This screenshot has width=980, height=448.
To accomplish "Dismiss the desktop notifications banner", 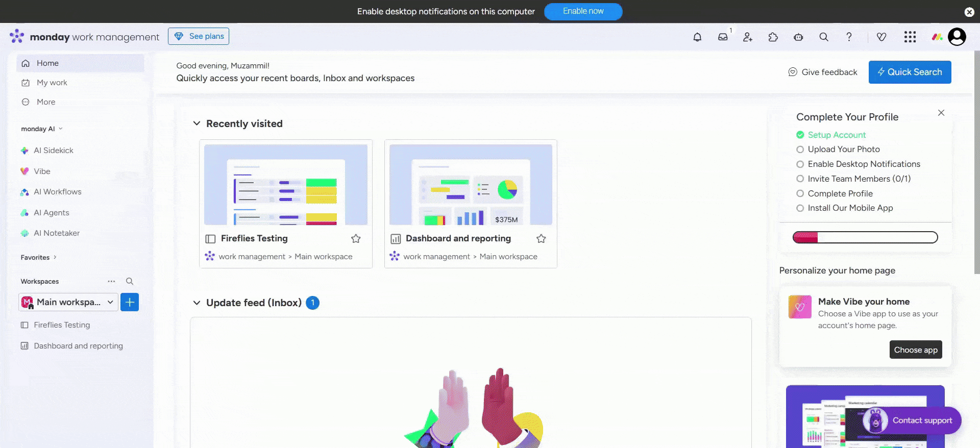I will 969,12.
